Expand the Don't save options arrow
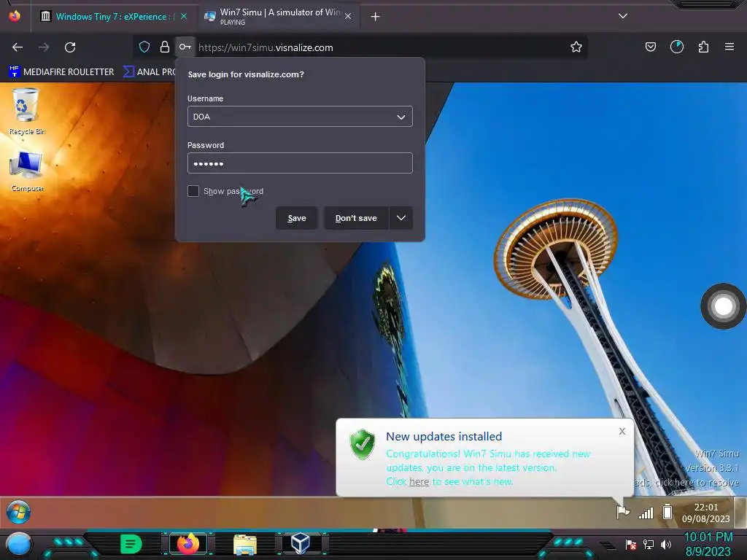The width and height of the screenshot is (747, 560). point(401,218)
